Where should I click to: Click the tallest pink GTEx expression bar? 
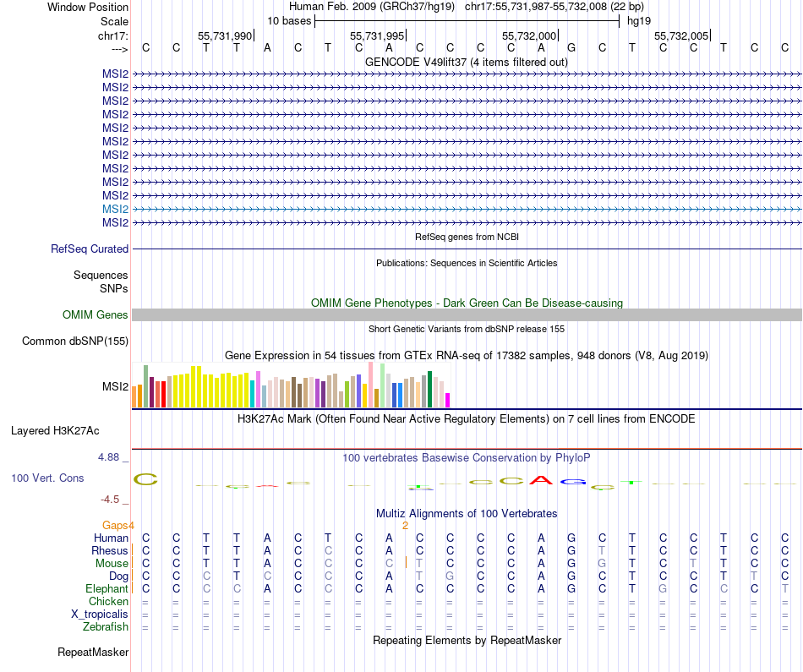click(371, 385)
